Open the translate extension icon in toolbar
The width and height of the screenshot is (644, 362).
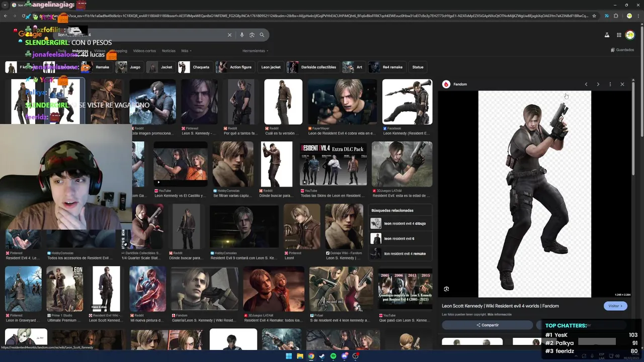607,16
